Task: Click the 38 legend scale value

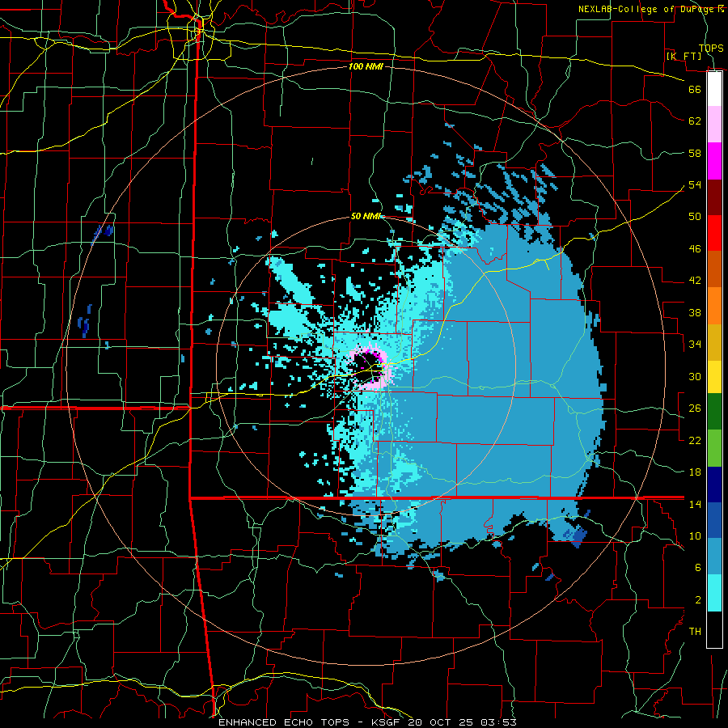Action: point(695,313)
